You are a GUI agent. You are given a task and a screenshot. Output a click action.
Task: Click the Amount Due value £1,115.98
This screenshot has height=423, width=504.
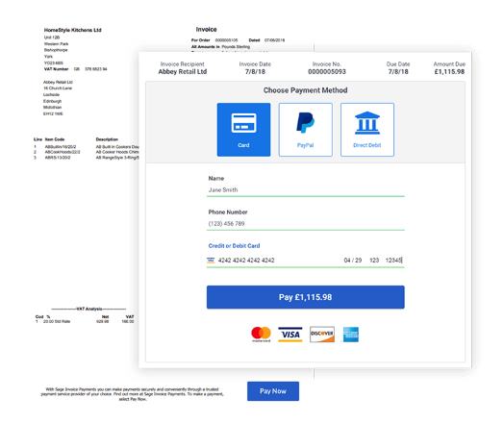(449, 72)
